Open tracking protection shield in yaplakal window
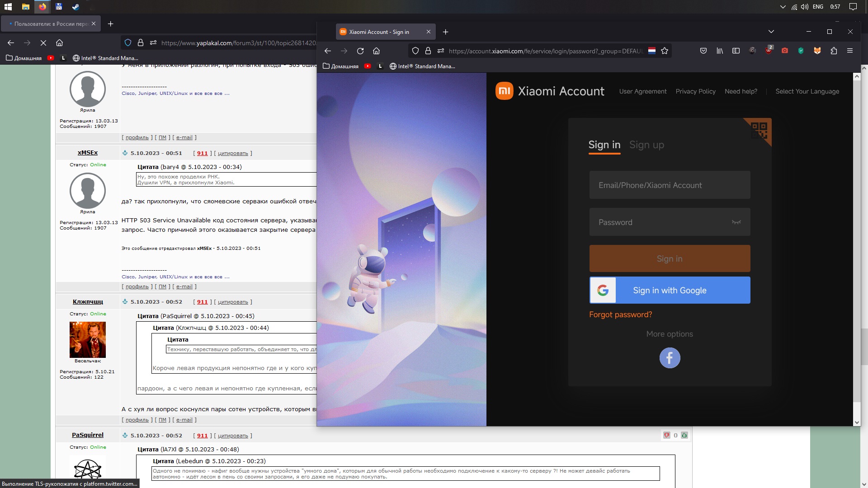This screenshot has width=868, height=488. [128, 42]
